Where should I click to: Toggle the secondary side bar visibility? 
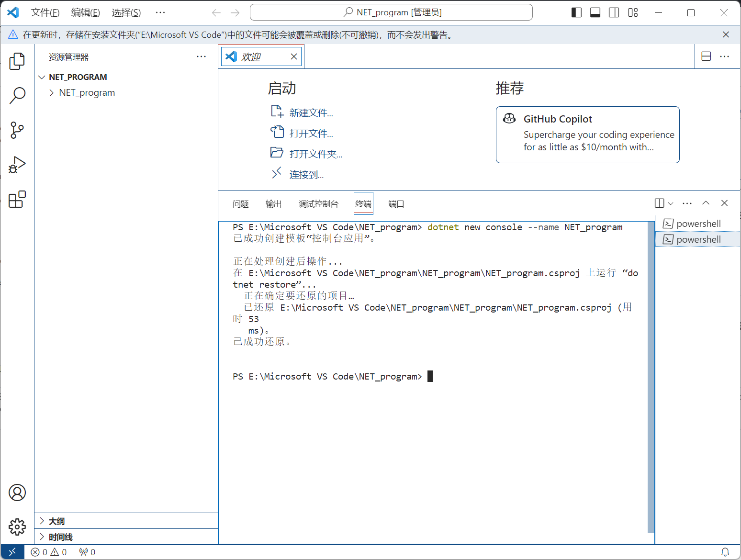[x=614, y=12]
